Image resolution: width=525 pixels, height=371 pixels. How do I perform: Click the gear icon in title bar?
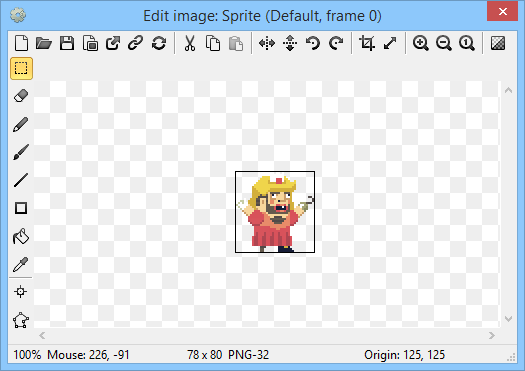[x=18, y=15]
